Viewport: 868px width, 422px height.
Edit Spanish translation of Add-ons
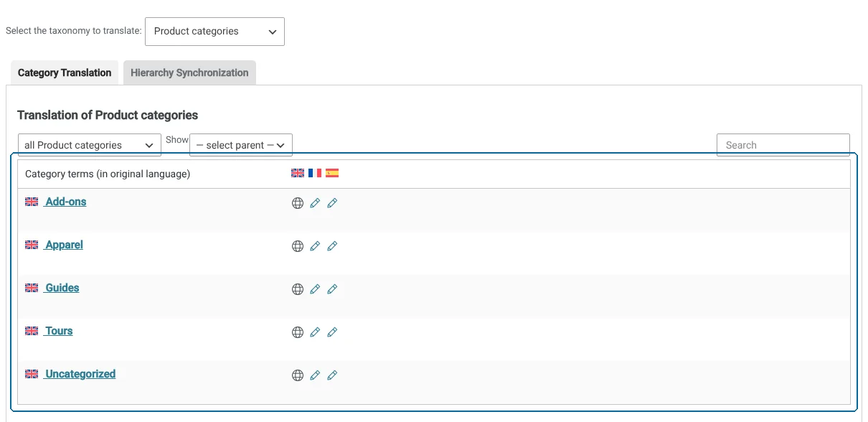point(332,203)
